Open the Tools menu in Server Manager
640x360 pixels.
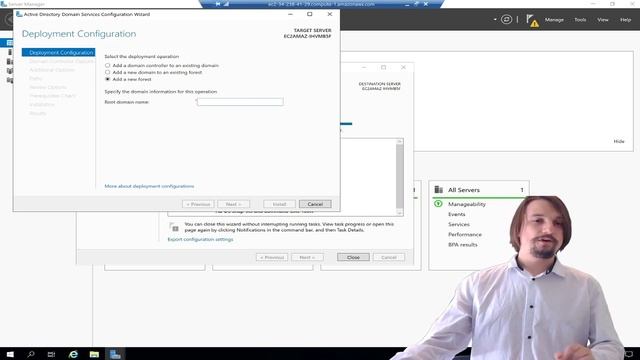580,20
